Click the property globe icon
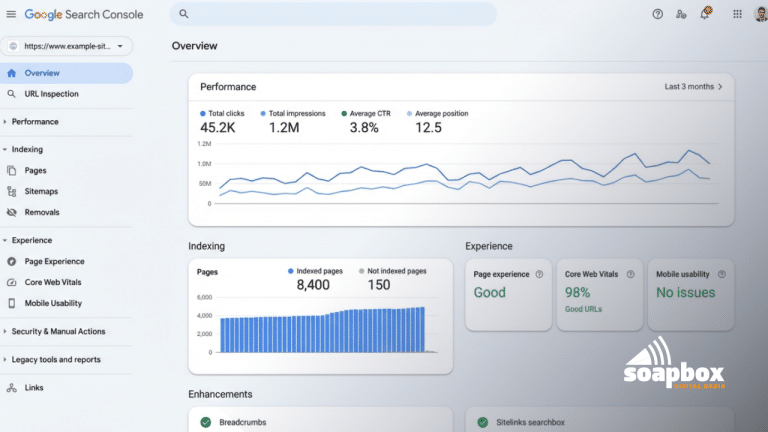 click(x=13, y=46)
